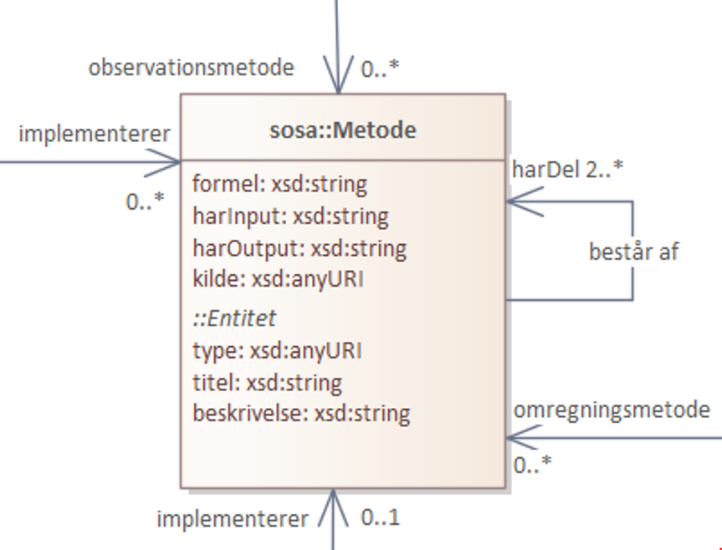Select the implementerer label at bottom
722x550 pixels.
233,519
